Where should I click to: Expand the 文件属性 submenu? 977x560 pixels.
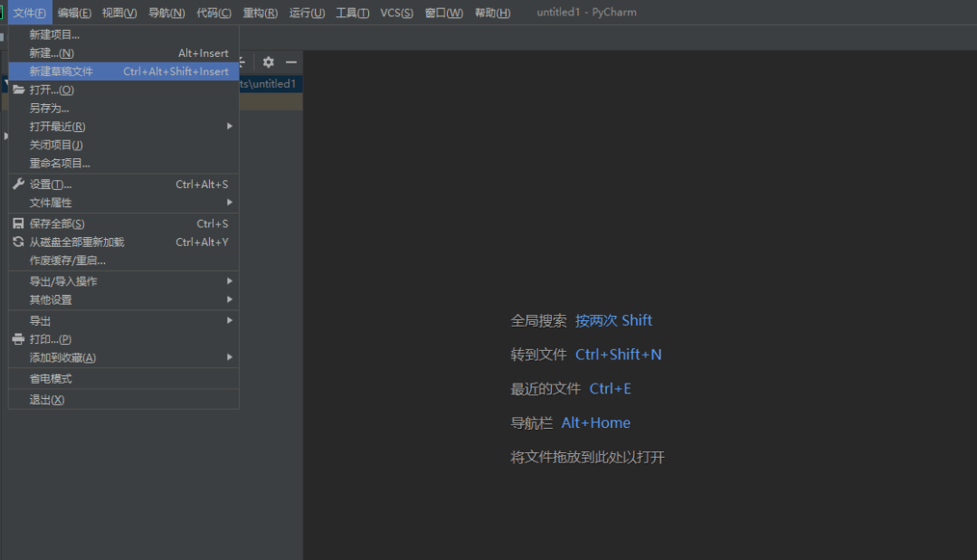tap(124, 203)
